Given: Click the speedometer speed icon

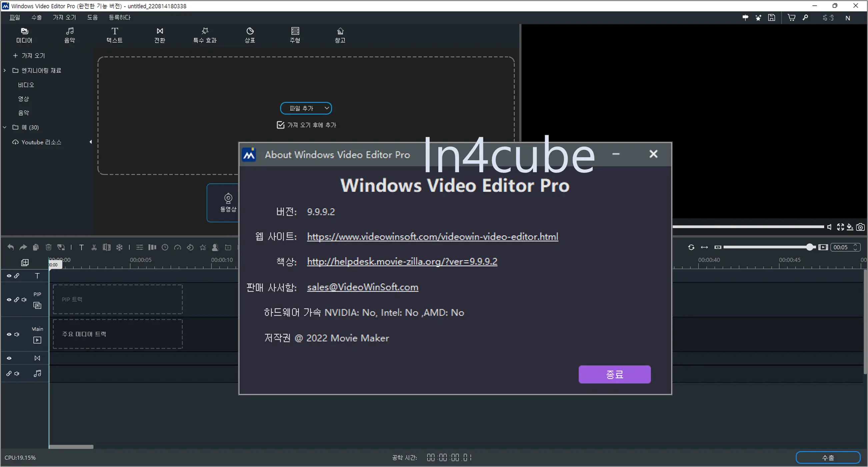Looking at the screenshot, I should [178, 247].
